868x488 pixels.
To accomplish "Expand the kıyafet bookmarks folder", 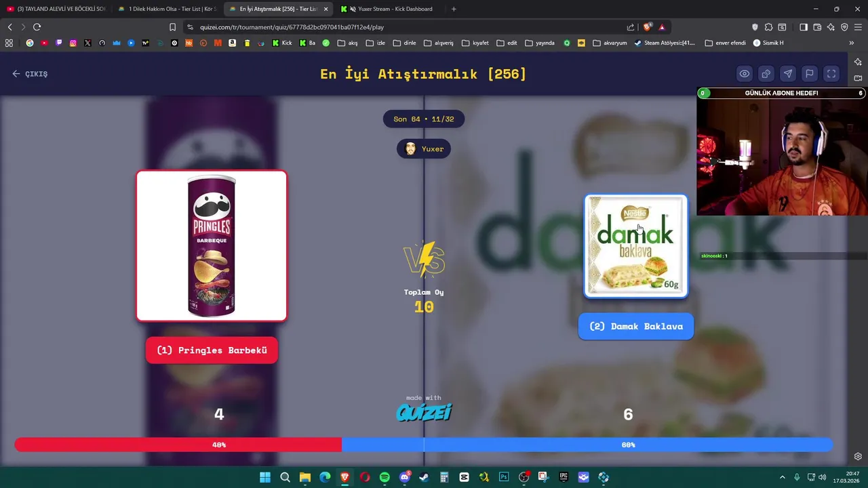I will tap(475, 43).
